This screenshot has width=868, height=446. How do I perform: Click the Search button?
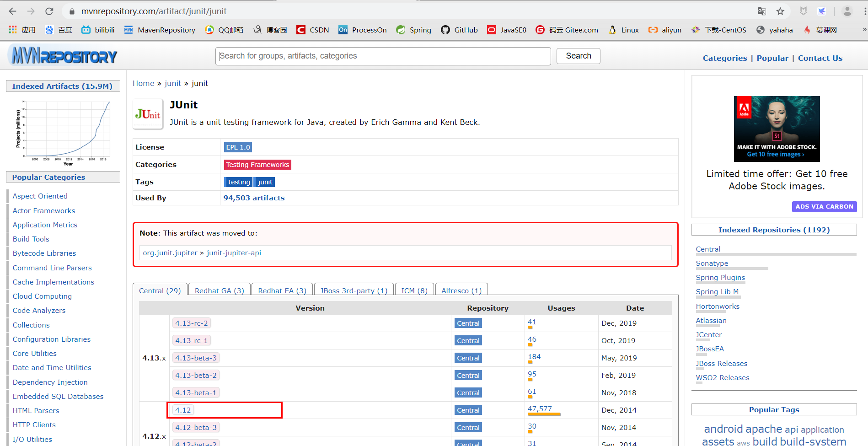(579, 56)
